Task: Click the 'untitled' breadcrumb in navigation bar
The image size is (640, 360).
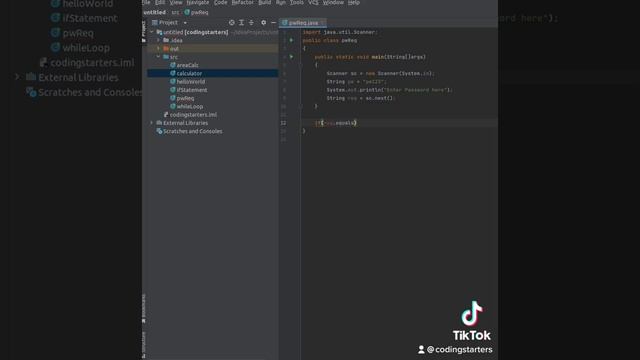Action: click(x=154, y=12)
